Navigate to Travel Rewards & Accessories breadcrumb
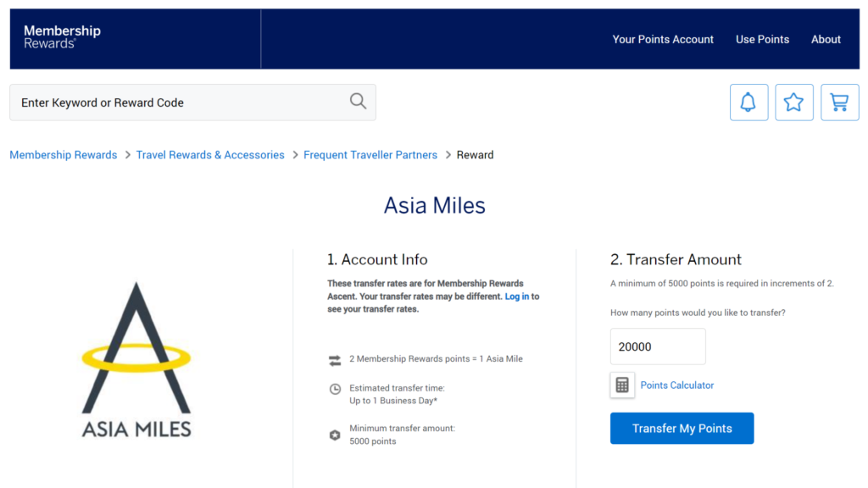 coord(210,155)
